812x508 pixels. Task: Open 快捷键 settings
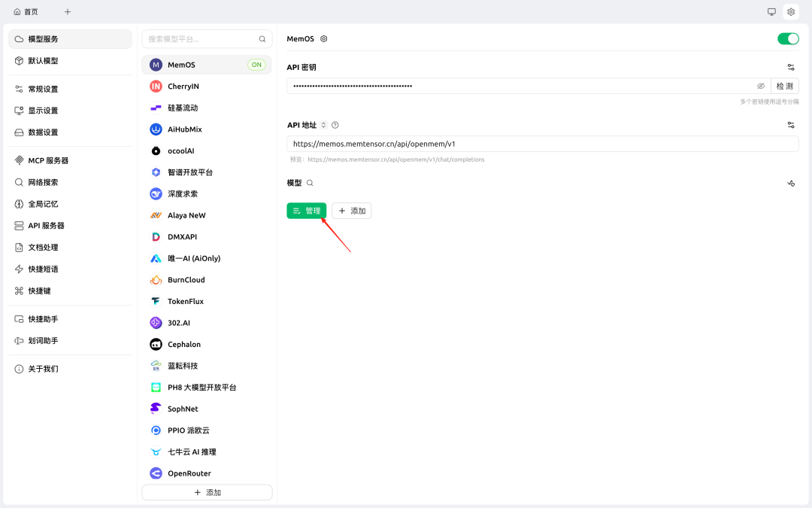tap(71, 291)
